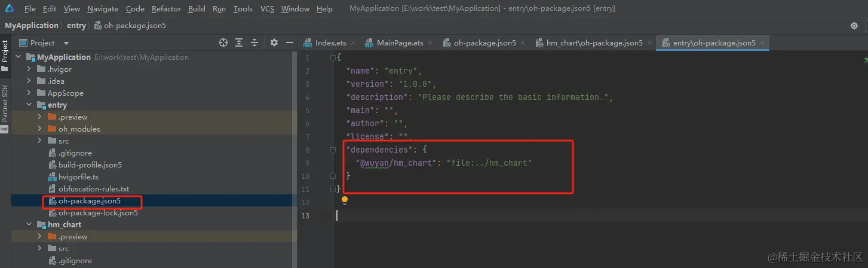Screen dimensions: 868x268
Task: Click gutter line number 13
Action: pyautogui.click(x=305, y=215)
